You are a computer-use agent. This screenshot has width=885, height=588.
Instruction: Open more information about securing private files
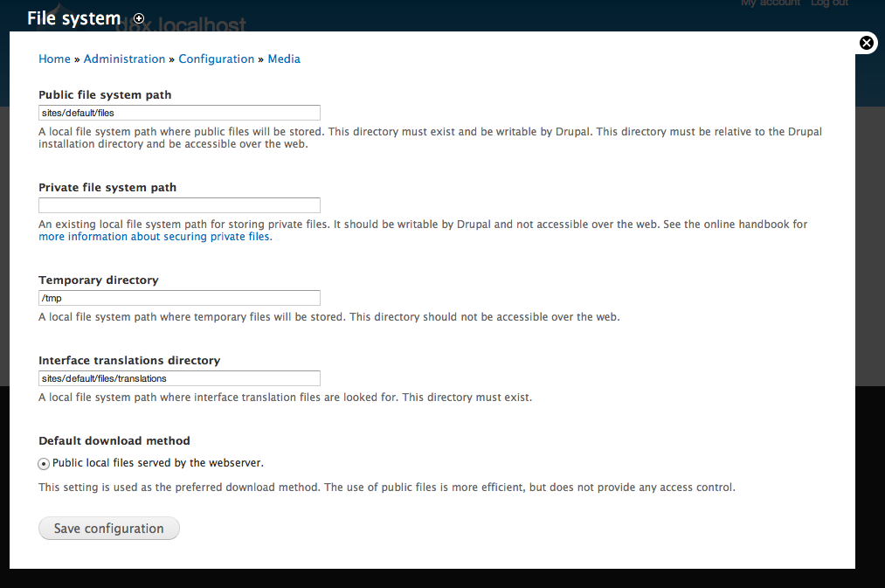(155, 237)
